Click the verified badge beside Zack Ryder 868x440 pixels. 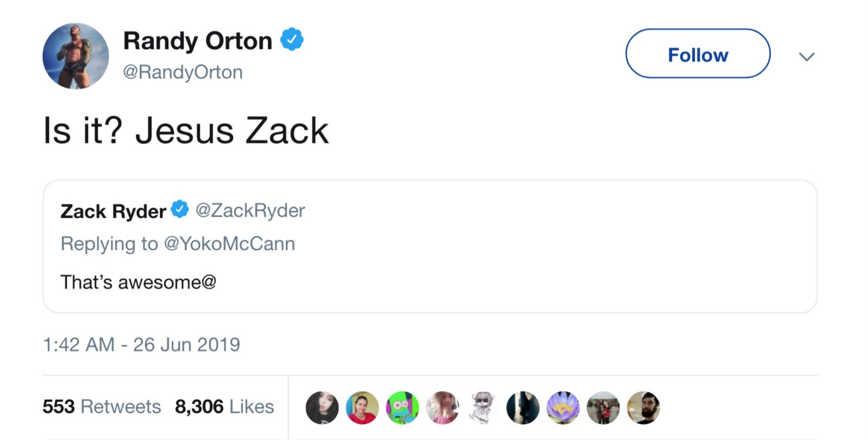tap(180, 210)
